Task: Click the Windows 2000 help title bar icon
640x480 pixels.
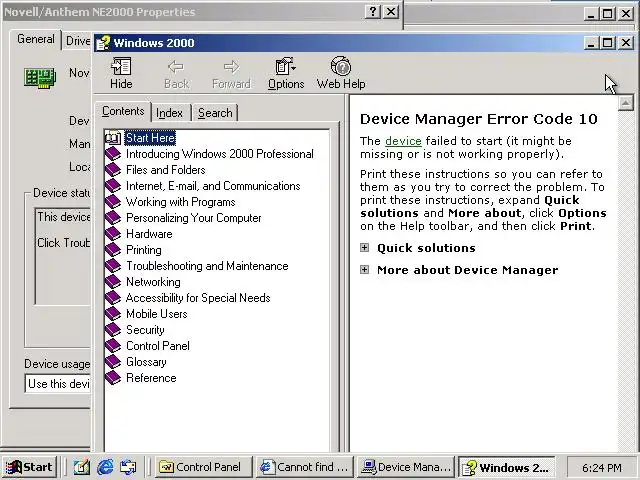Action: pos(103,43)
